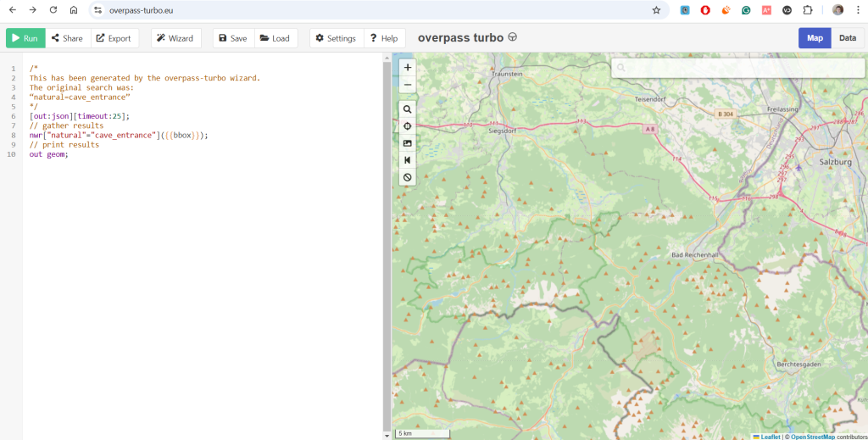Click the A 8 motorway shield
Screen dimensions: 868x440
pos(650,130)
